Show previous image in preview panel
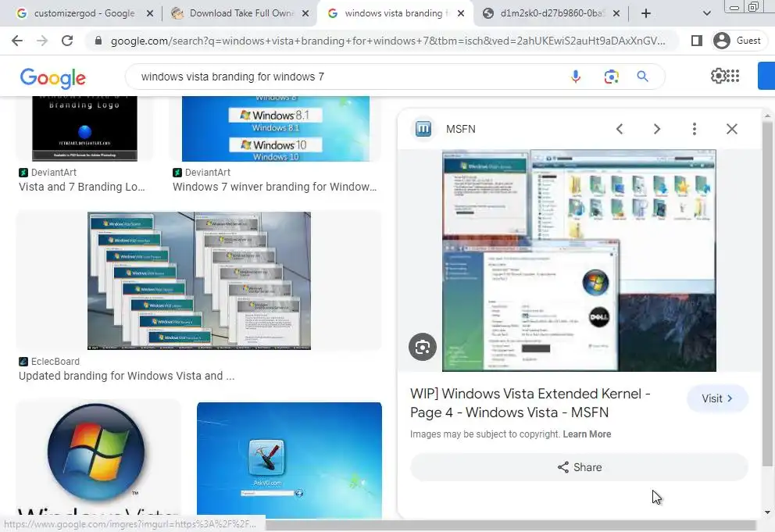 pos(620,129)
